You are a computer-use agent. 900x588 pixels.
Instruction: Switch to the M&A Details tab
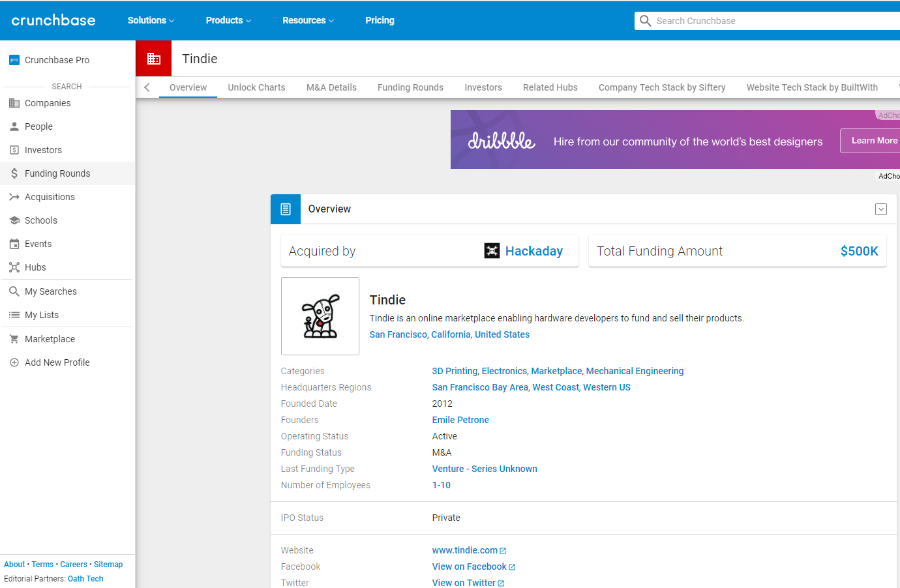331,87
